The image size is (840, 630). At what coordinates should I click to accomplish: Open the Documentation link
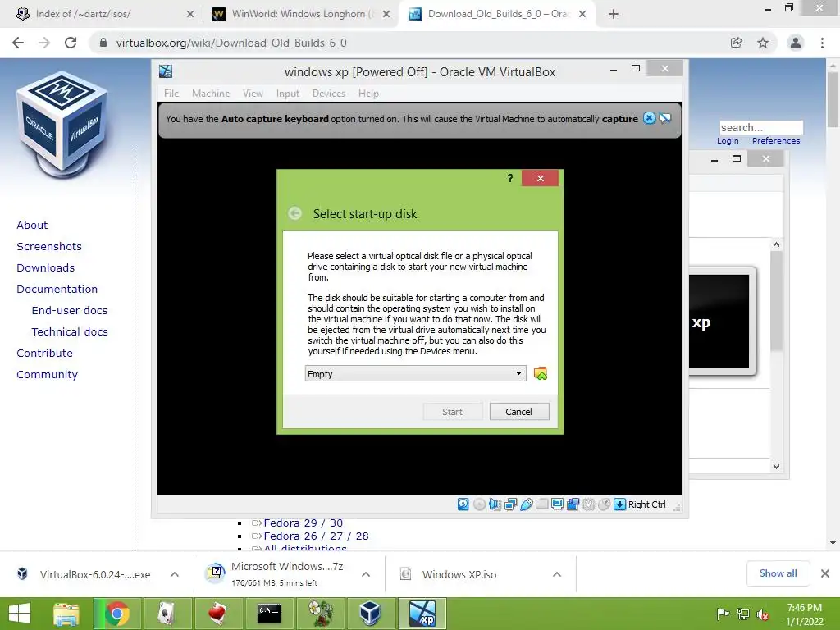pyautogui.click(x=57, y=290)
